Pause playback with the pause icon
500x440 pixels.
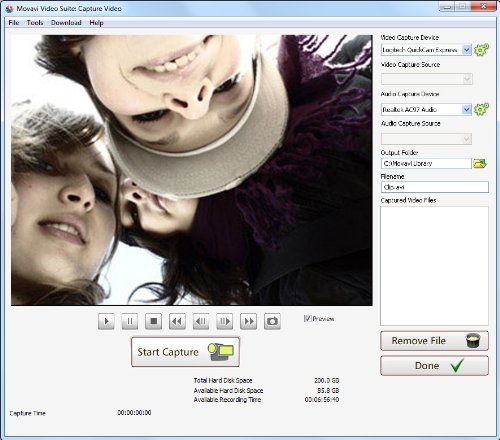(x=130, y=321)
